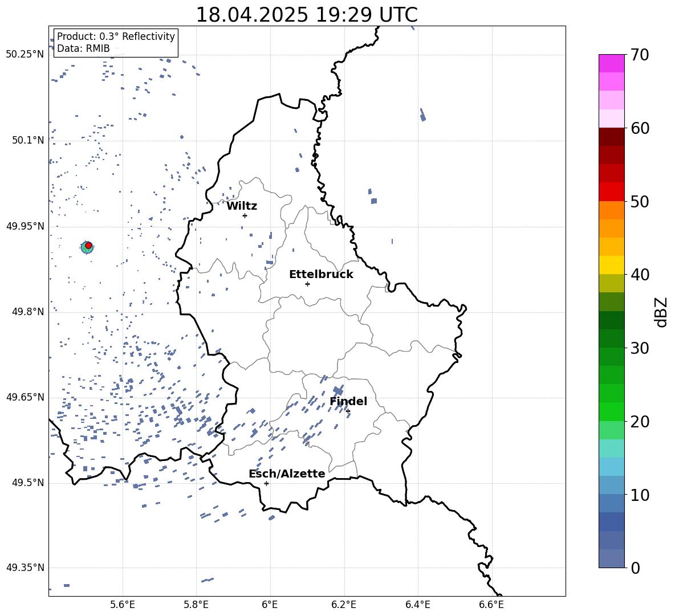Click the 49.8°N latitude label
The image size is (675, 616).
click(29, 312)
